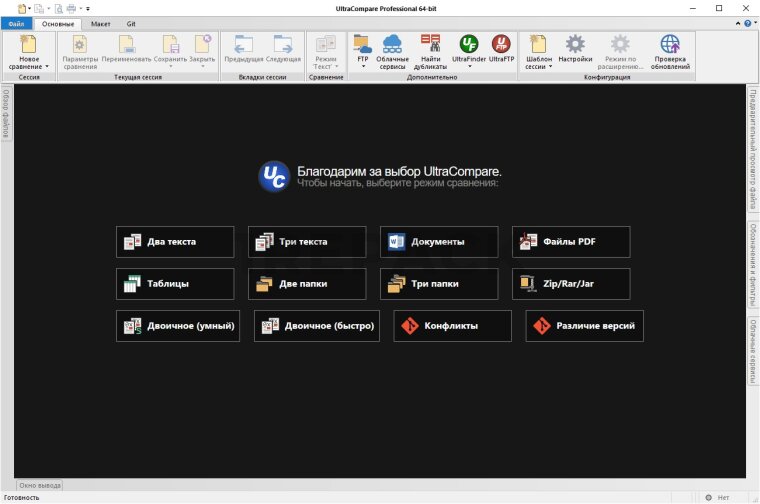Click Проверка обновлений update check icon
The height and width of the screenshot is (504, 760).
[670, 52]
